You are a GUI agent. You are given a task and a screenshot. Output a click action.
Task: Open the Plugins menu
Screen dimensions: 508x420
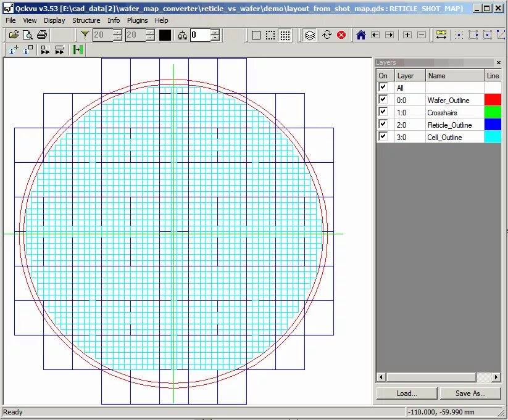click(x=138, y=20)
